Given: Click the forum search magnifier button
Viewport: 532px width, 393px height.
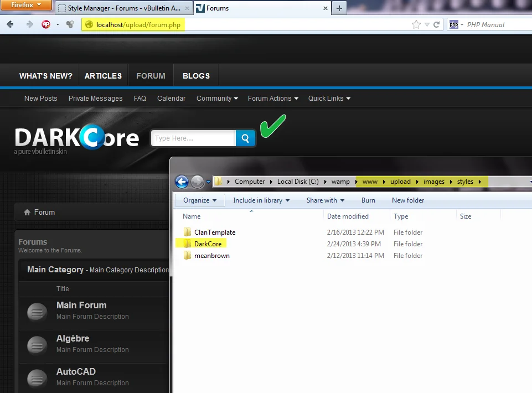Looking at the screenshot, I should coord(245,138).
